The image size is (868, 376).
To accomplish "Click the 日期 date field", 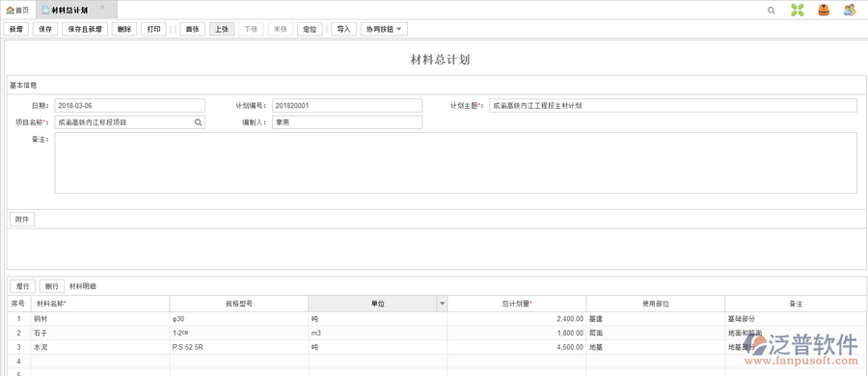I will [129, 105].
